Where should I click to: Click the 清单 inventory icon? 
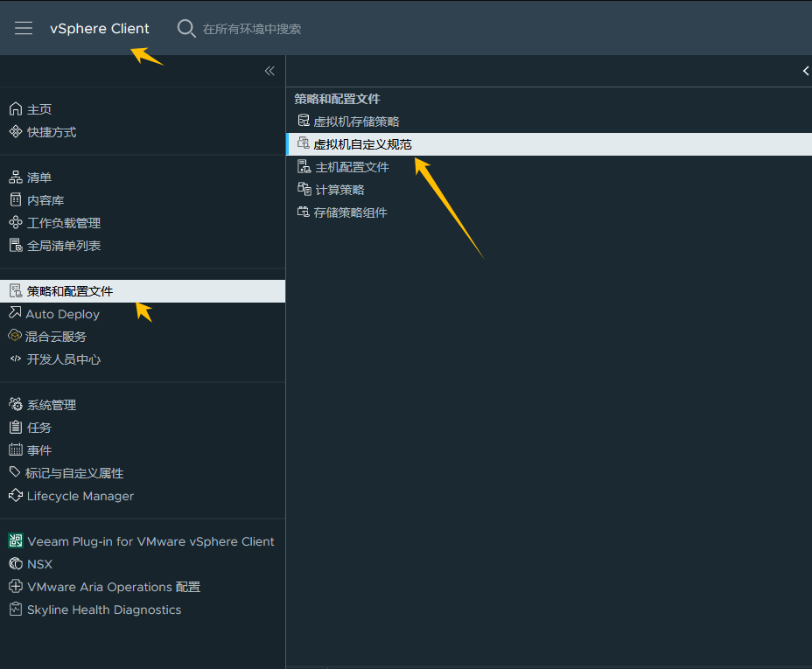(16, 177)
